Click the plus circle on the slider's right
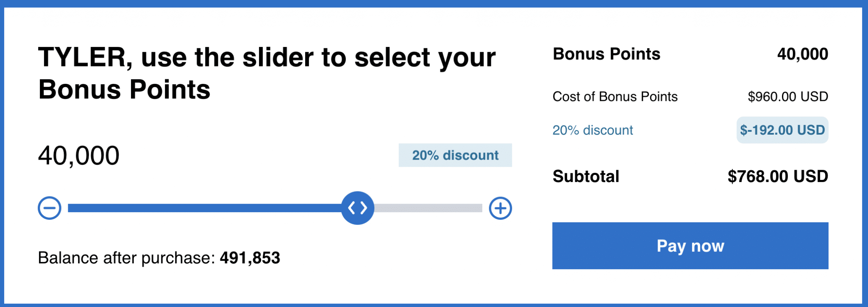The height and width of the screenshot is (307, 868). coord(501,208)
